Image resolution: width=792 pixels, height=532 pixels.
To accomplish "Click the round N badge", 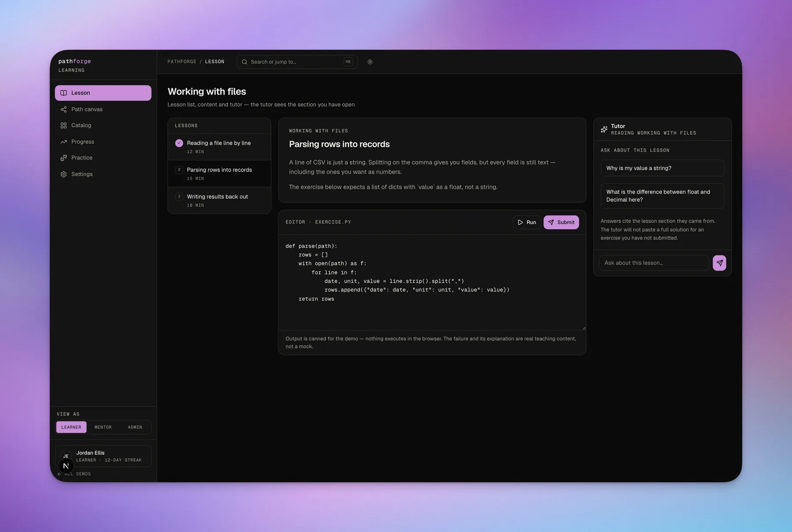I will click(x=66, y=466).
